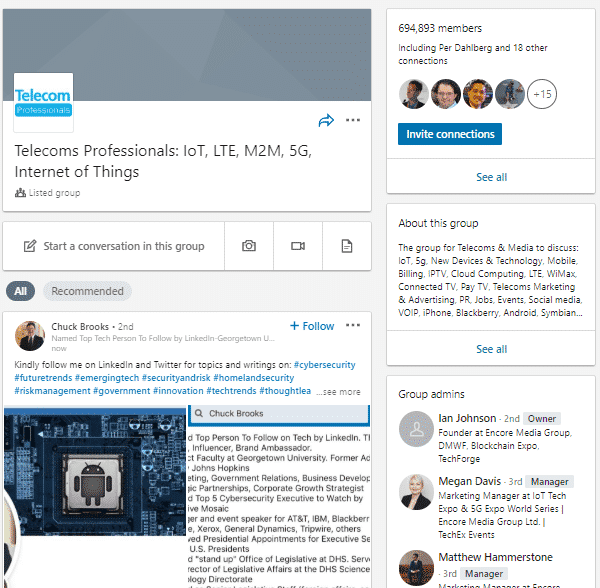
Task: Click See all under members list
Action: pos(491,177)
